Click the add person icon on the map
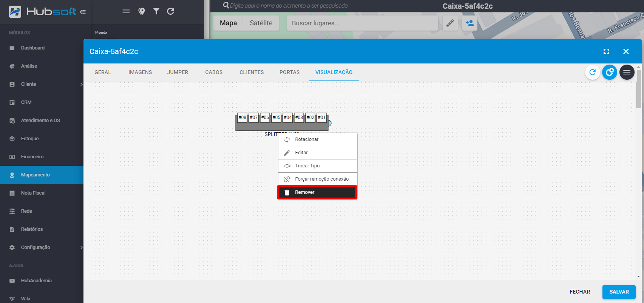 [470, 23]
